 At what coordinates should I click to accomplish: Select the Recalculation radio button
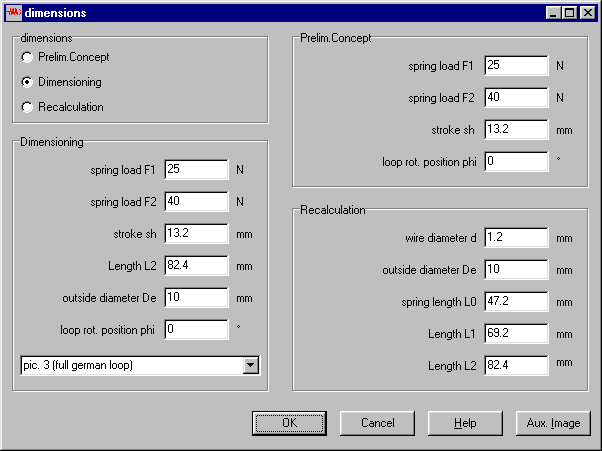pyautogui.click(x=27, y=107)
